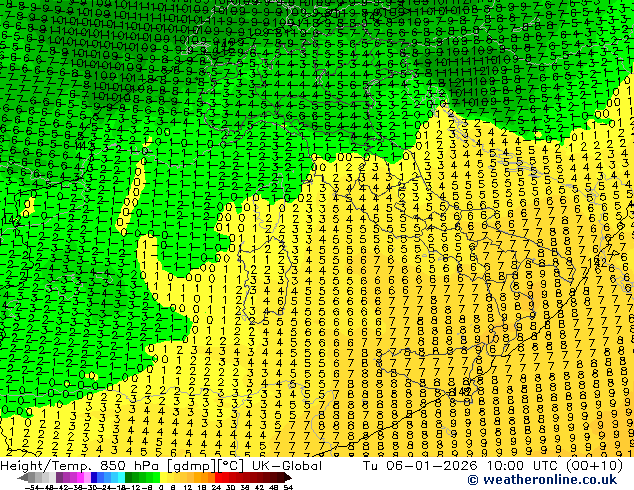Open the weatheronline.co.uk copyright link
634x490 pixels.
click(x=542, y=479)
